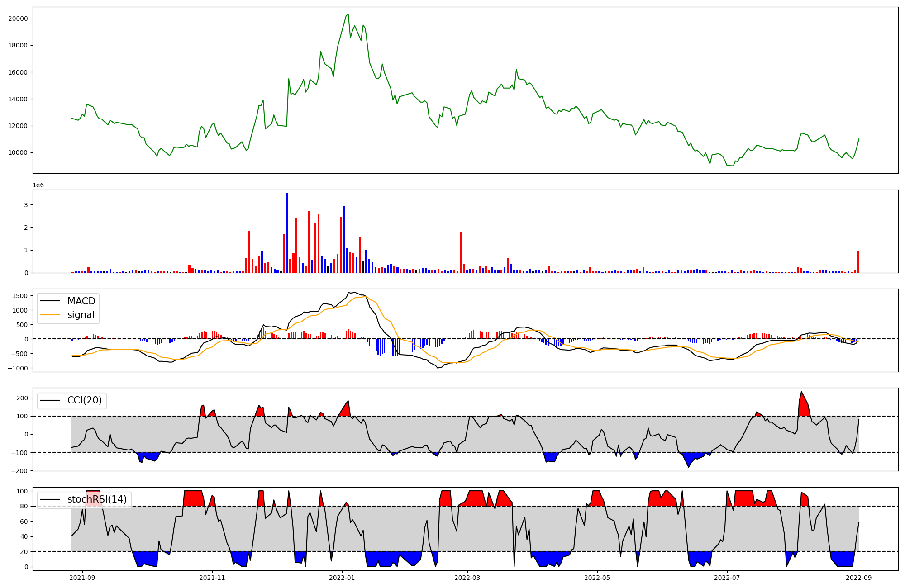
Task: Click the 1500 label on the MACD axis
Action: (x=20, y=296)
